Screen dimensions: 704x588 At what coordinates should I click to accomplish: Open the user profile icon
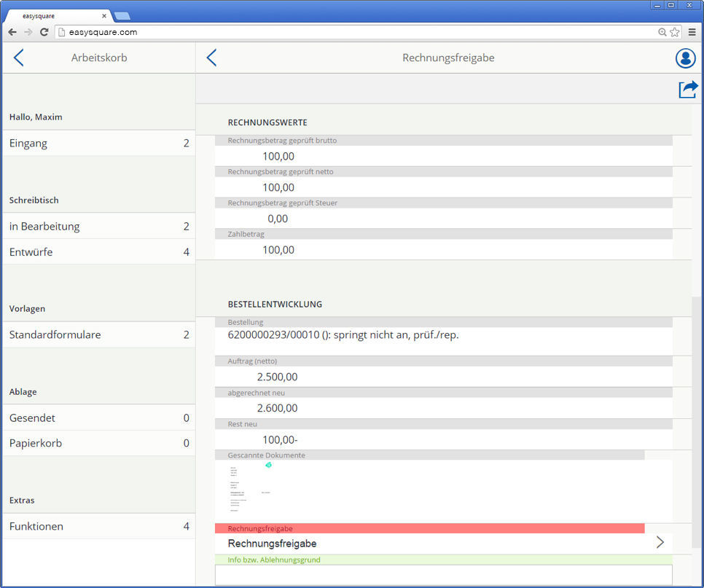pyautogui.click(x=685, y=58)
